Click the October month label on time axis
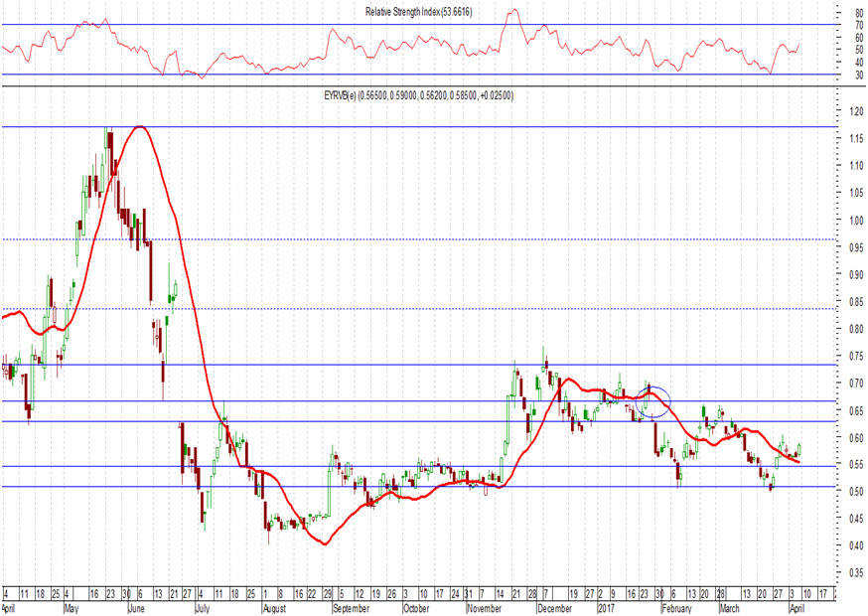 click(417, 606)
